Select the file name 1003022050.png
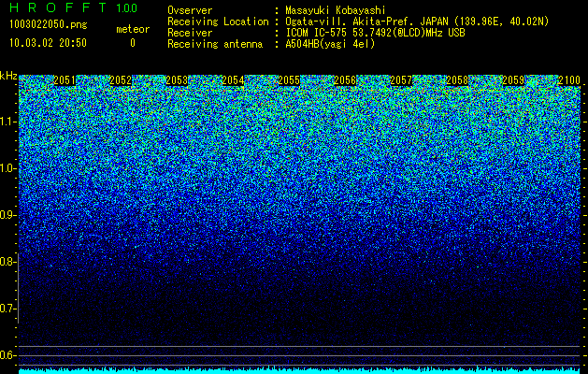The width and height of the screenshot is (588, 374). point(49,24)
